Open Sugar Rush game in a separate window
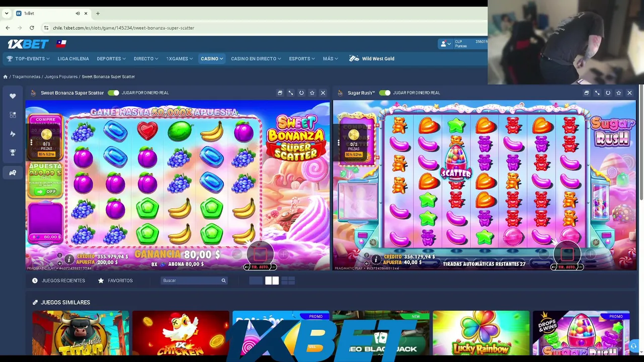 [x=587, y=93]
